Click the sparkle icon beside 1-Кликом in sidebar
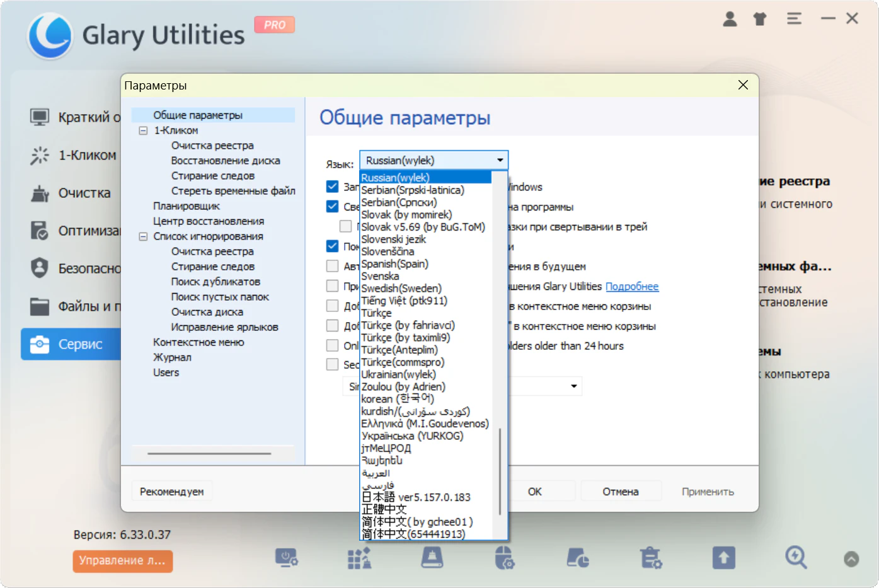This screenshot has height=588, width=879. (40, 155)
